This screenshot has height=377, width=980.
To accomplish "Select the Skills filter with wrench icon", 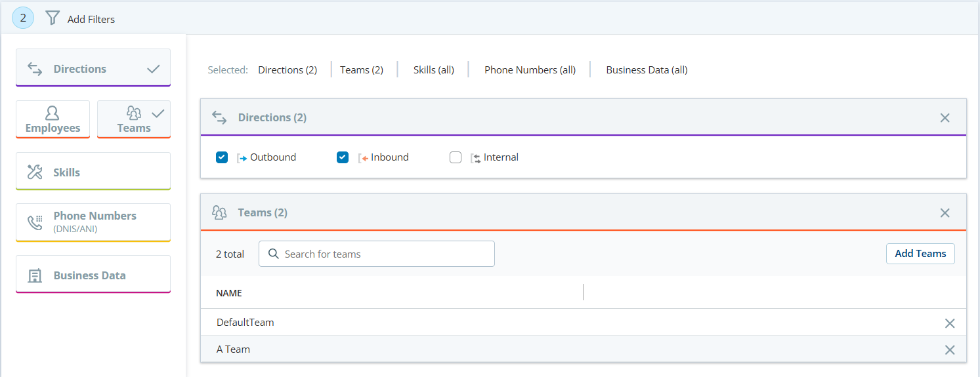I will click(x=93, y=172).
